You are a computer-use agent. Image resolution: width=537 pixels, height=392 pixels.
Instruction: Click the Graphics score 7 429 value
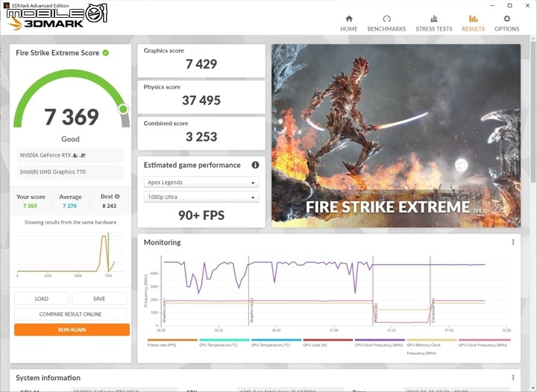pos(201,64)
